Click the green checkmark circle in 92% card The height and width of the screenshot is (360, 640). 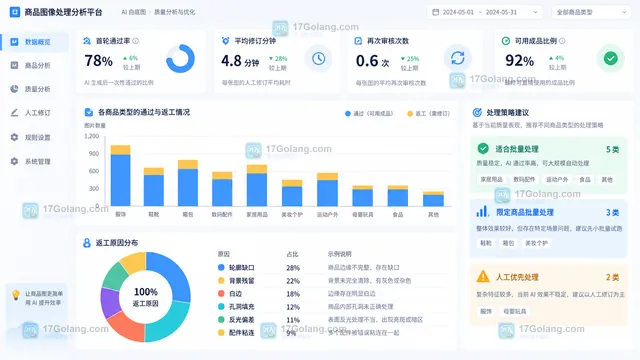(x=611, y=58)
